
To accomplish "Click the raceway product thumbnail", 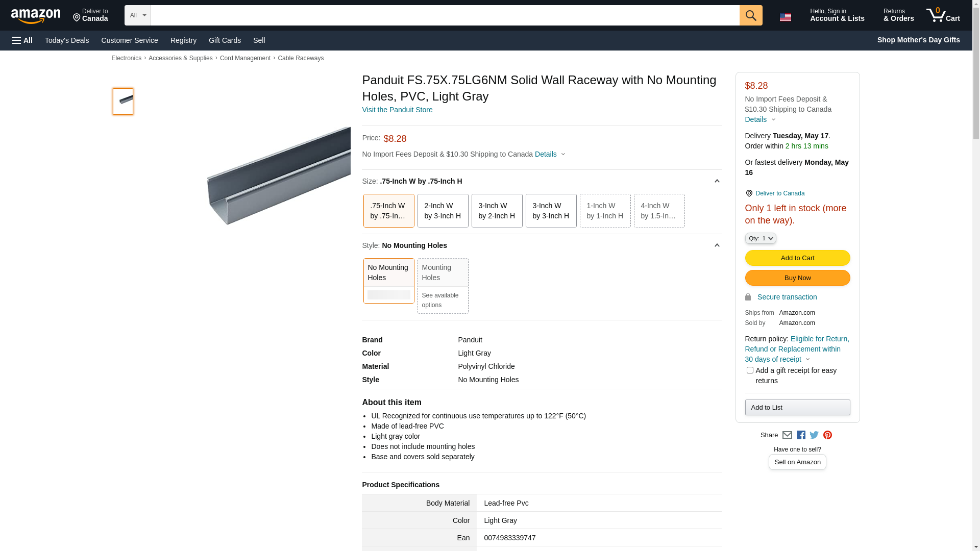I will click(x=123, y=101).
